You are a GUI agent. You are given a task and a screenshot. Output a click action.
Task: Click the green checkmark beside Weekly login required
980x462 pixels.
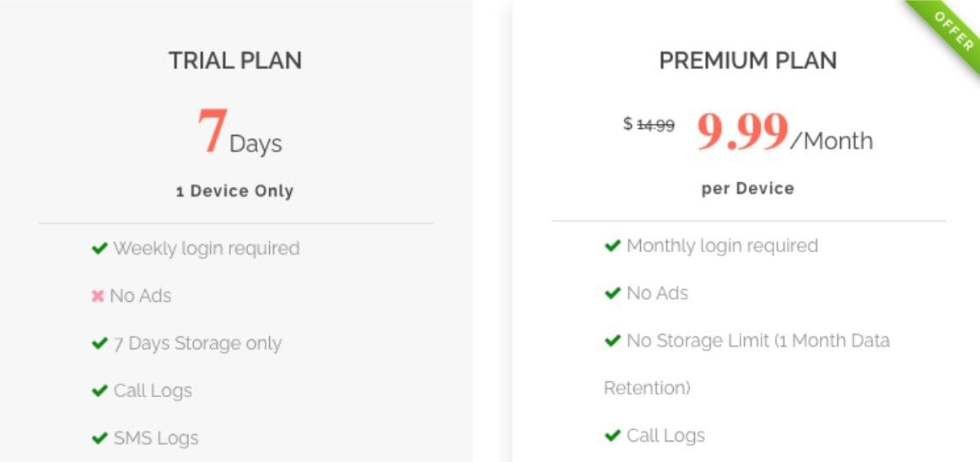(x=100, y=249)
